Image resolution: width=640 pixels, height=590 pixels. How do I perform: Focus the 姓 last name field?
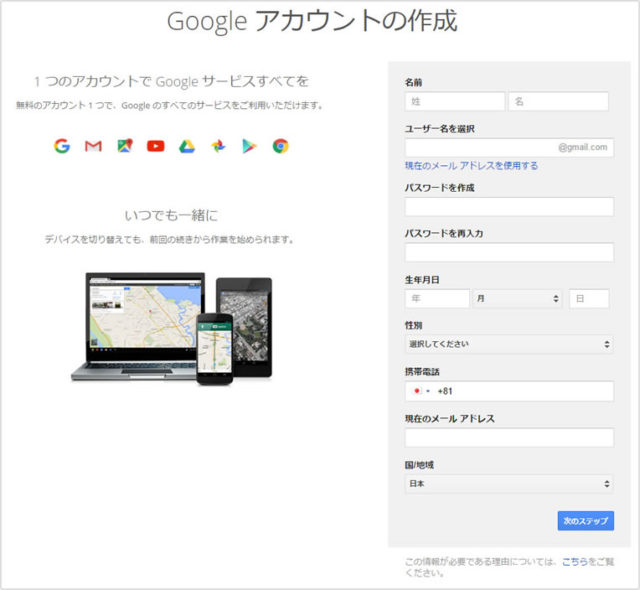coord(455,101)
